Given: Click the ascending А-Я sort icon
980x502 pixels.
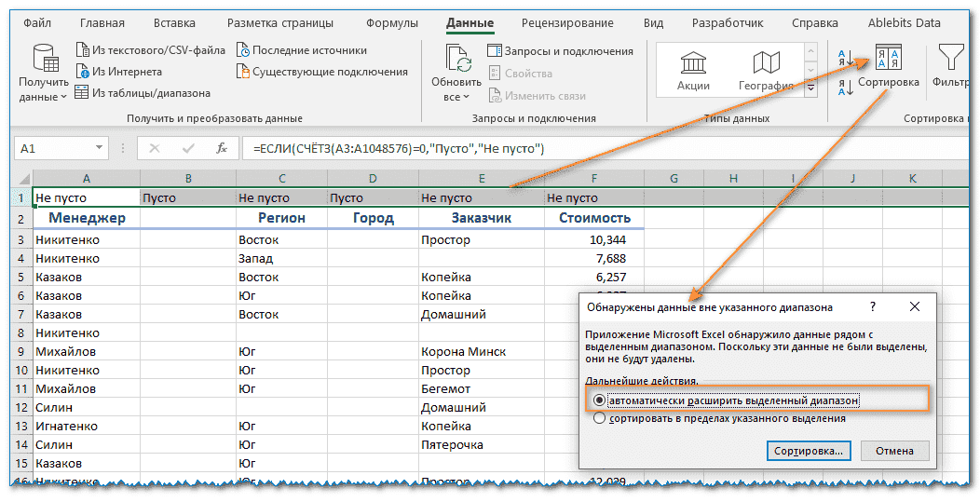Looking at the screenshot, I should 846,58.
